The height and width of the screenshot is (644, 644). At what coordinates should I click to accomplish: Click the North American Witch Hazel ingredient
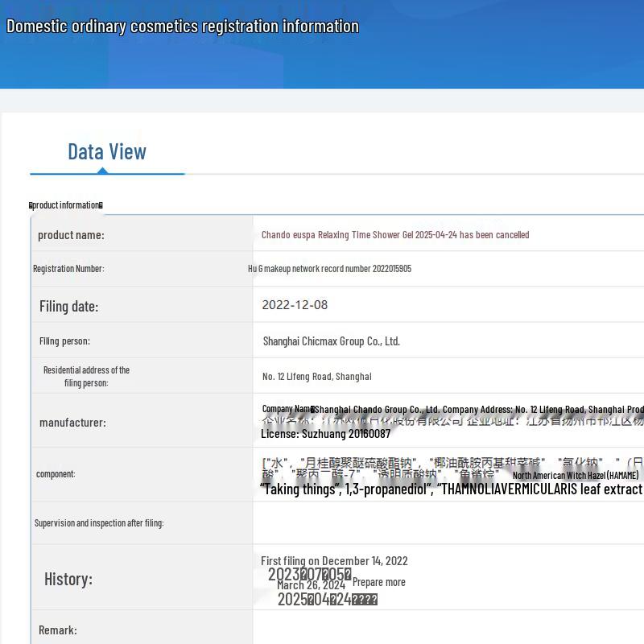pos(576,475)
